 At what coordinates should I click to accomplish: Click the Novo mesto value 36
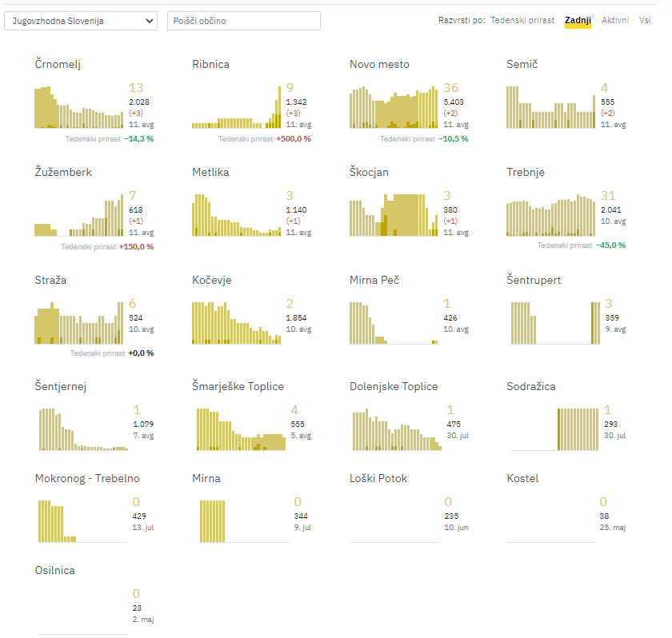click(x=451, y=88)
